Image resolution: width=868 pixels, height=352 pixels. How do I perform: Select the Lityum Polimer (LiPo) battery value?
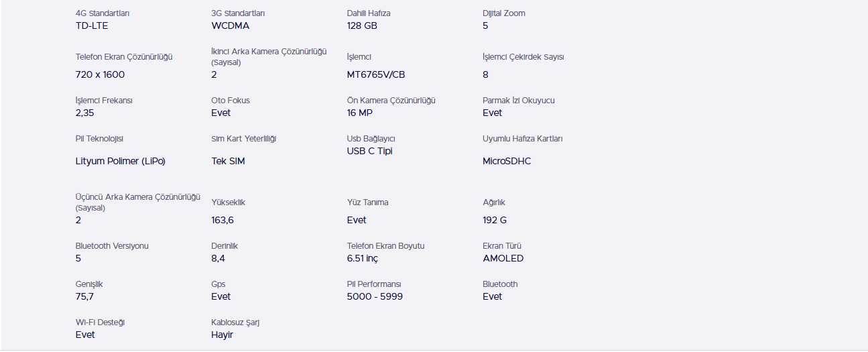[121, 162]
